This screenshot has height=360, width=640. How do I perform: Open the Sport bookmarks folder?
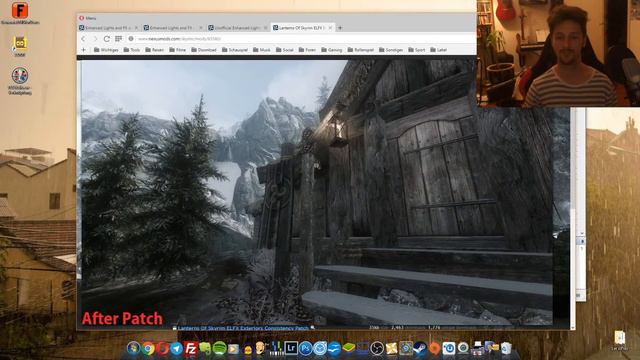pos(417,50)
